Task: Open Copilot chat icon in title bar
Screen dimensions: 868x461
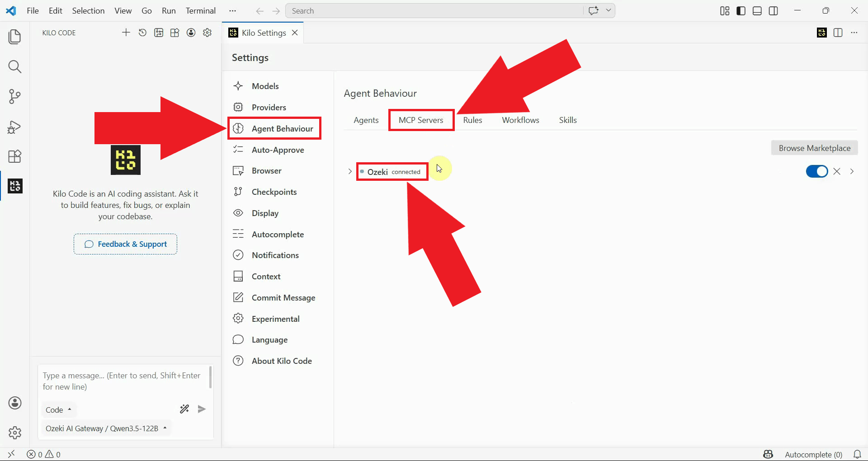Action: [x=594, y=10]
